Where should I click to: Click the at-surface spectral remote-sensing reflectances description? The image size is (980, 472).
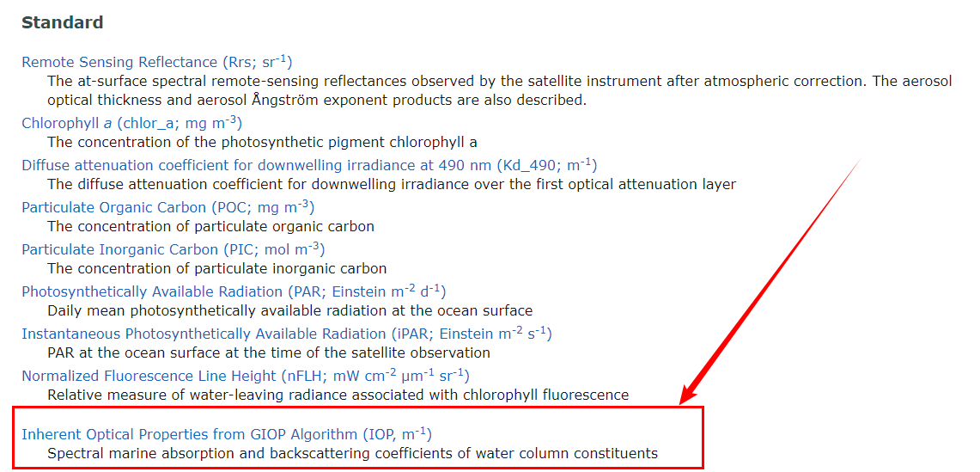[x=499, y=91]
